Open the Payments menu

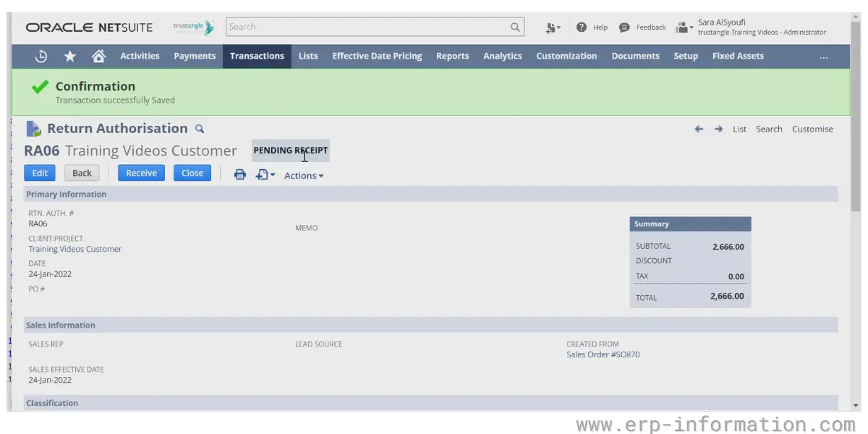[x=195, y=56]
